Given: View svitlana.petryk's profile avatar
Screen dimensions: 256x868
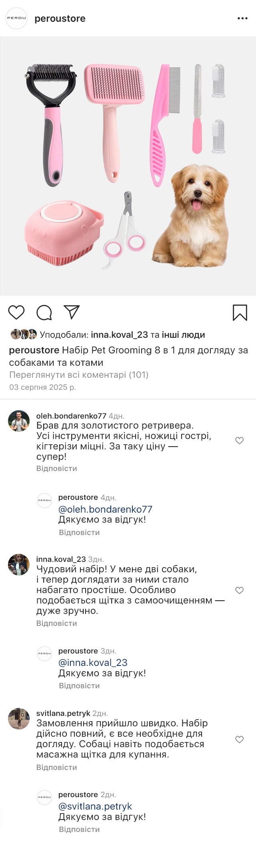Looking at the screenshot, I should [x=19, y=718].
